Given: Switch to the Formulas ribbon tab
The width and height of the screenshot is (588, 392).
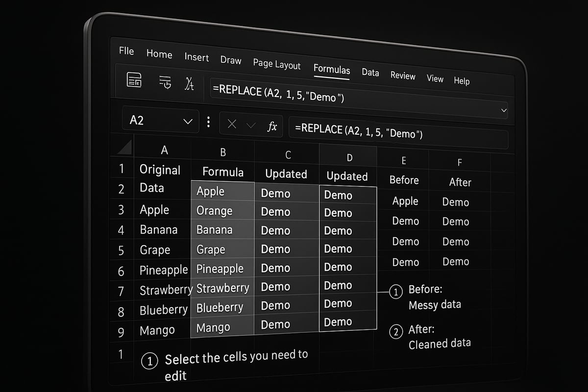Looking at the screenshot, I should point(332,70).
